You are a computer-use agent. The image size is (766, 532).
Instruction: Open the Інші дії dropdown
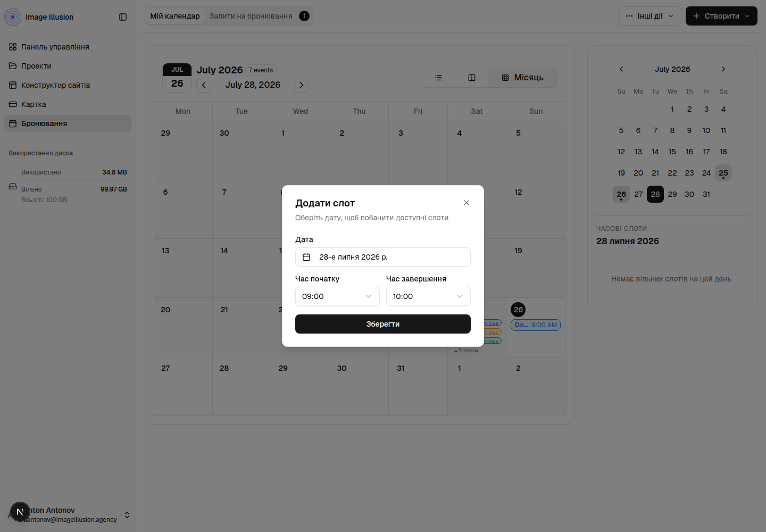point(650,16)
